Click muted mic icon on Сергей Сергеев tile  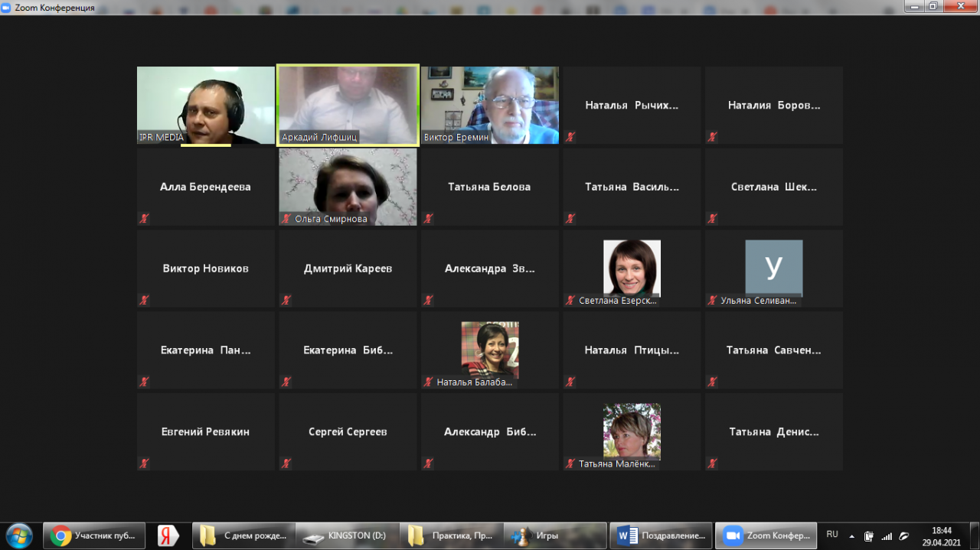point(286,463)
